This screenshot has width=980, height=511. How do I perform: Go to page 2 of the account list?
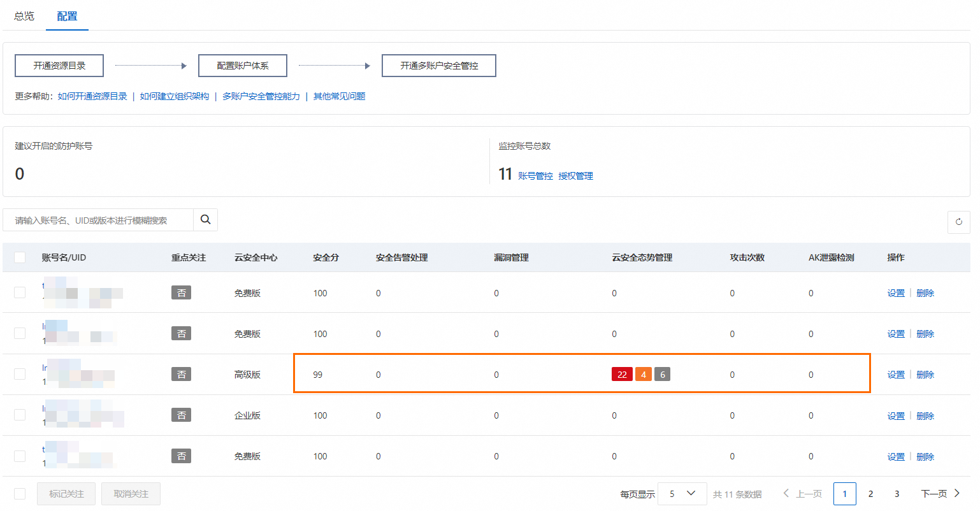[x=870, y=494]
